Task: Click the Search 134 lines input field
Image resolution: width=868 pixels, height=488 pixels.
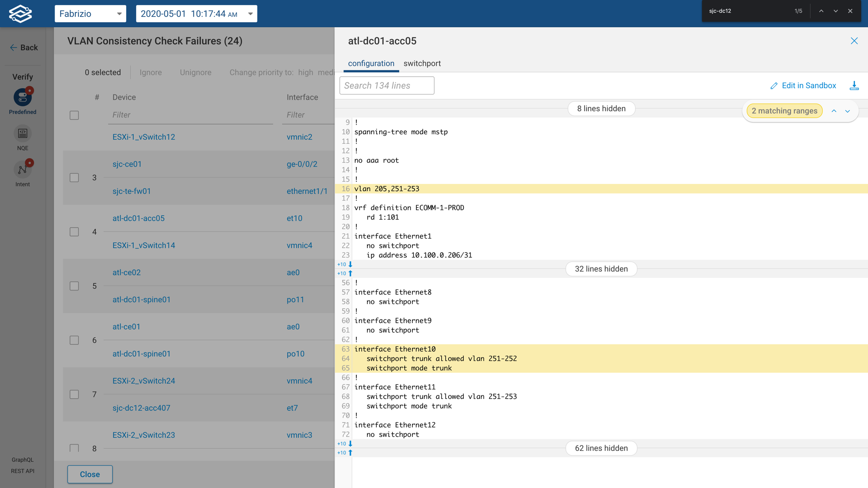Action: point(387,85)
